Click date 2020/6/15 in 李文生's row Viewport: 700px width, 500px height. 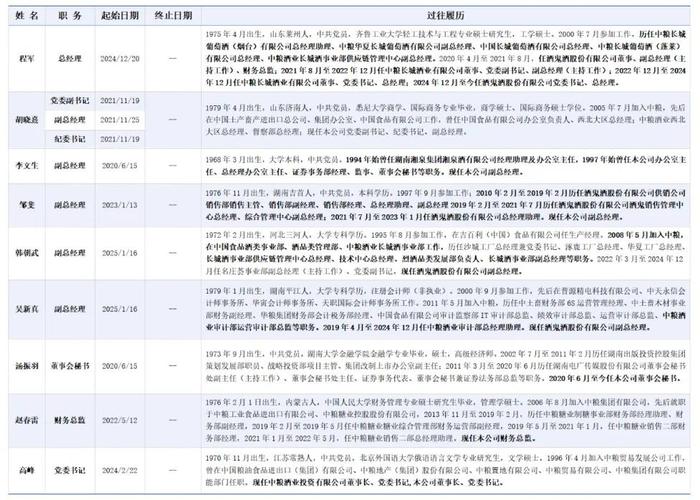click(120, 166)
